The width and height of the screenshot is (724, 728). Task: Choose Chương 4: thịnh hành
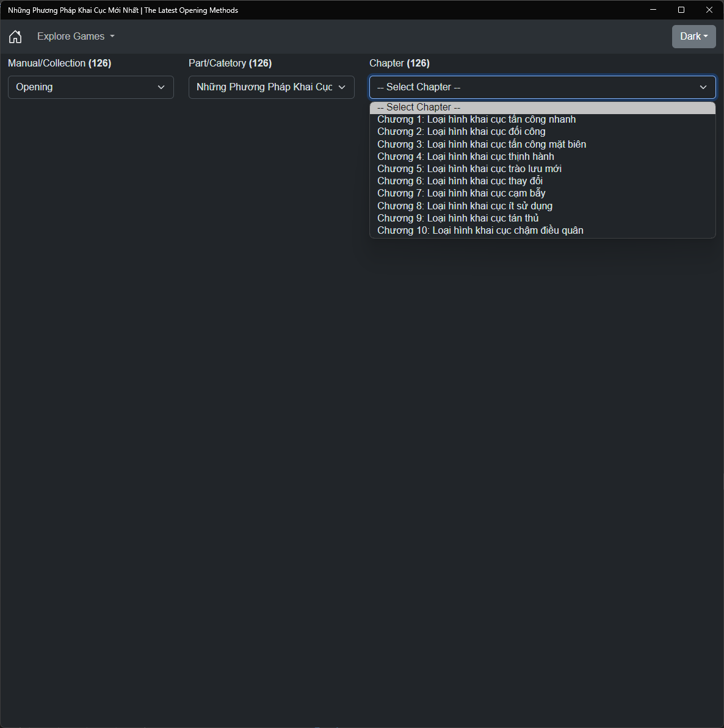coord(465,156)
